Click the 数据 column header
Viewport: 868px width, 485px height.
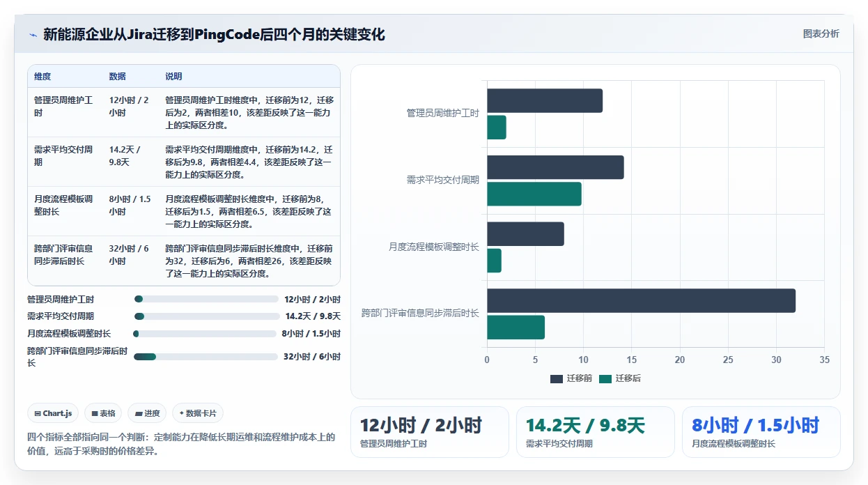[118, 77]
